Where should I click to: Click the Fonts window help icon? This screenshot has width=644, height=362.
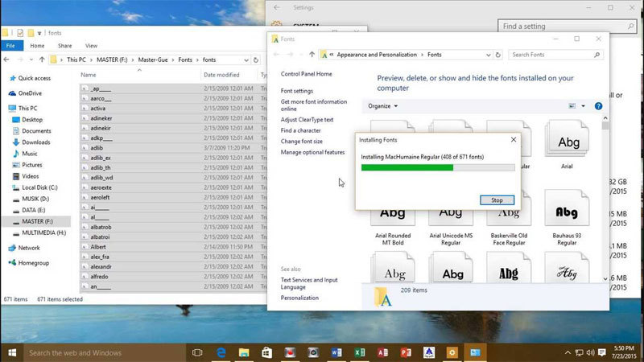point(598,105)
